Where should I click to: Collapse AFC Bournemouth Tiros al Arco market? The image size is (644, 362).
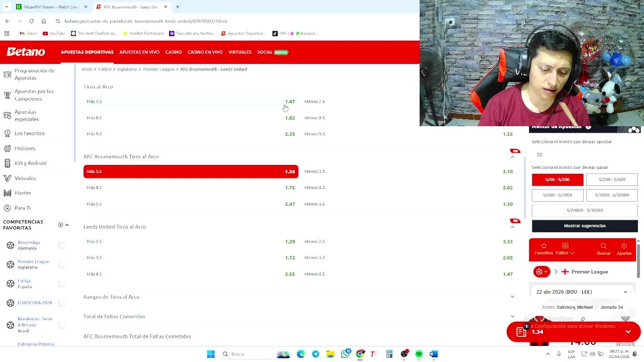(x=512, y=157)
